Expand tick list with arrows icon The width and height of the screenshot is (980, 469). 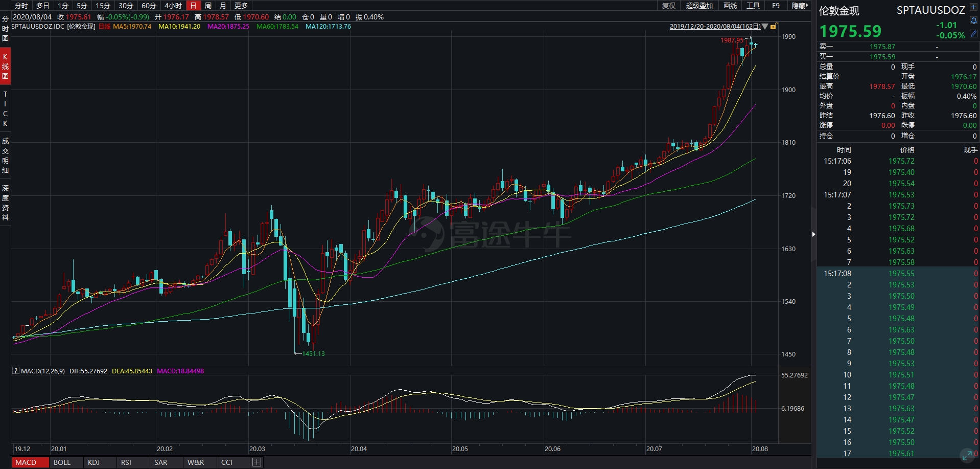967,455
